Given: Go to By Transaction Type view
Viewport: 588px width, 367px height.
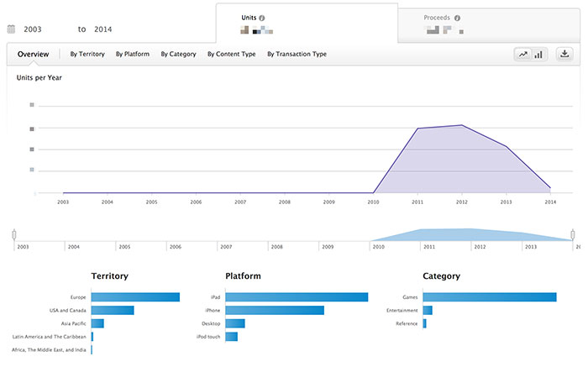Looking at the screenshot, I should tap(297, 55).
